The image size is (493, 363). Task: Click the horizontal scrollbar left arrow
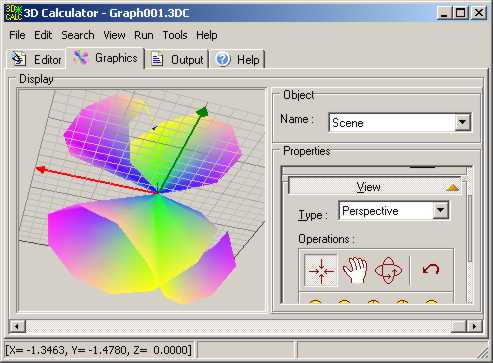pos(17,326)
